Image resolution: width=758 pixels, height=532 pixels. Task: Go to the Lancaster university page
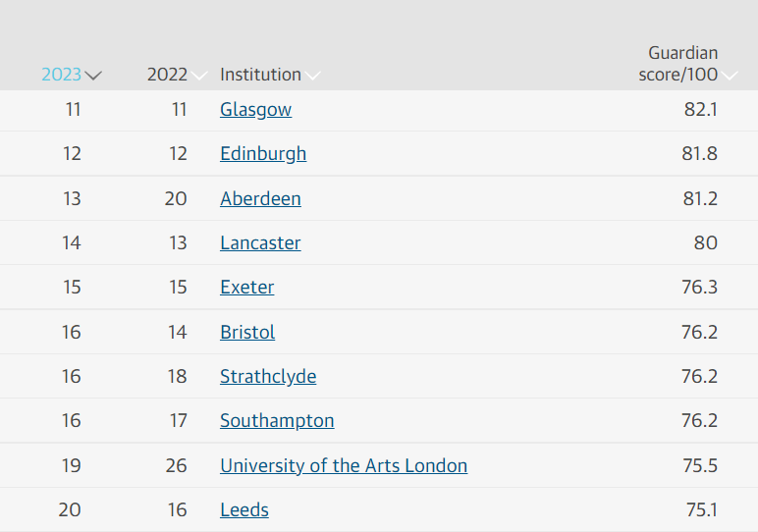point(260,242)
